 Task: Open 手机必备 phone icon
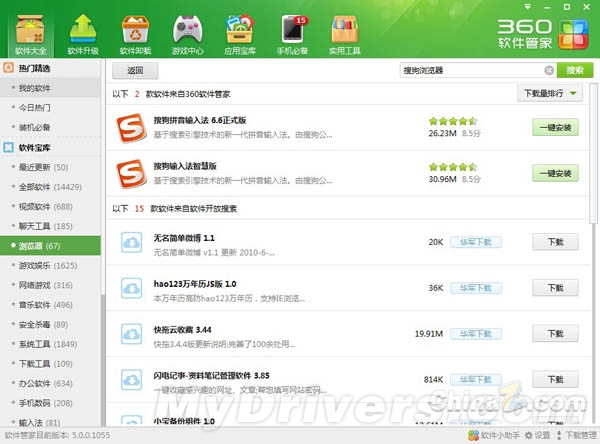click(293, 30)
